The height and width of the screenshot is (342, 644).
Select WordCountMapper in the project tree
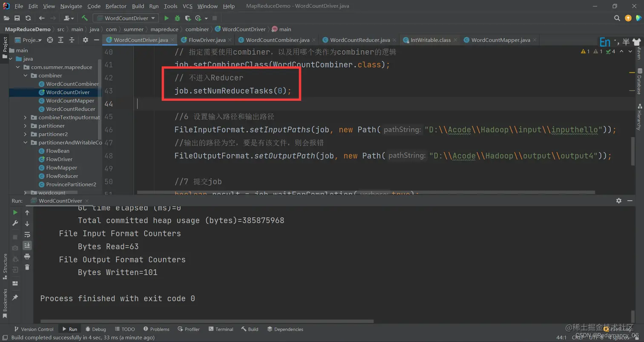click(70, 101)
